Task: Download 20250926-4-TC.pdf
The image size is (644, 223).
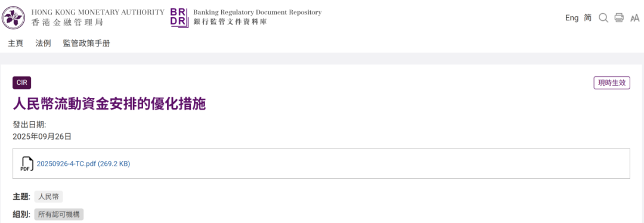Action: tap(83, 163)
